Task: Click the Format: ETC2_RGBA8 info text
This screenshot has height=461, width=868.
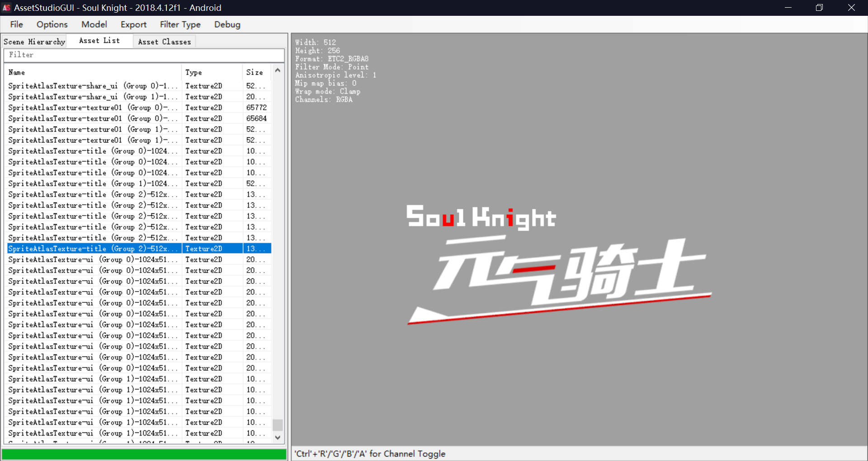Action: [x=332, y=59]
